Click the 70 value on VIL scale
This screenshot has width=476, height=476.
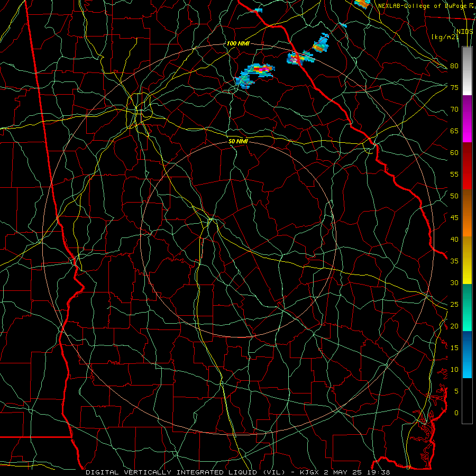point(454,109)
